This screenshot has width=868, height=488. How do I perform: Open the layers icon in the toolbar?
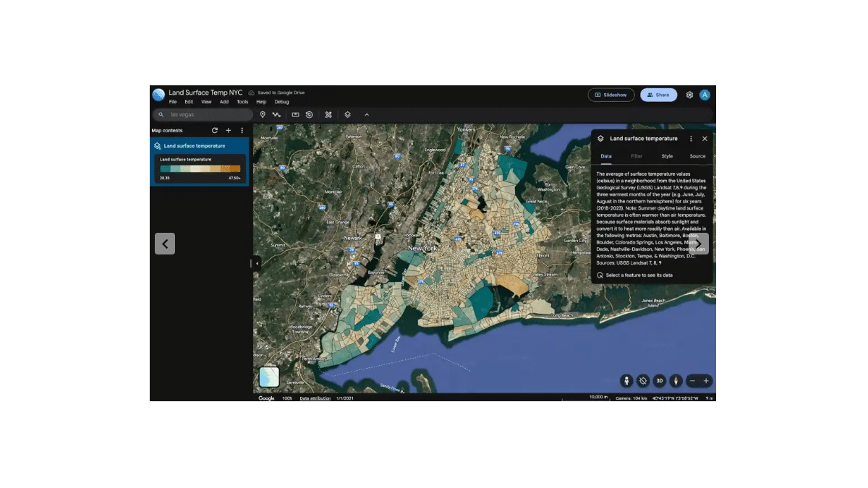click(x=347, y=114)
